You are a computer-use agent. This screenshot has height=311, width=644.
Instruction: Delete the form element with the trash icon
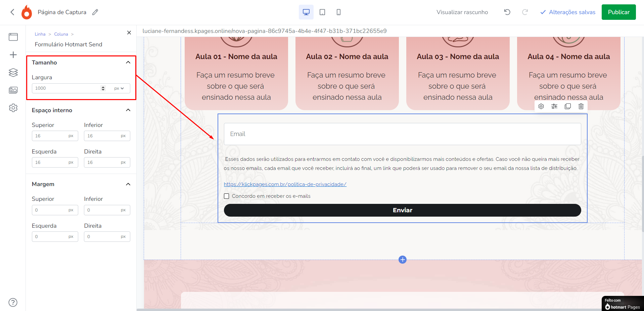pos(581,106)
